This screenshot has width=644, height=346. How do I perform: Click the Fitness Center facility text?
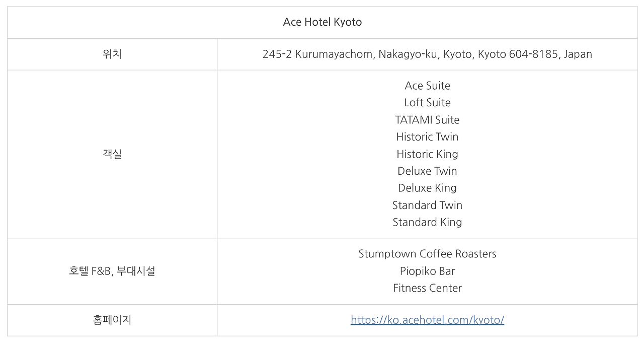(427, 288)
